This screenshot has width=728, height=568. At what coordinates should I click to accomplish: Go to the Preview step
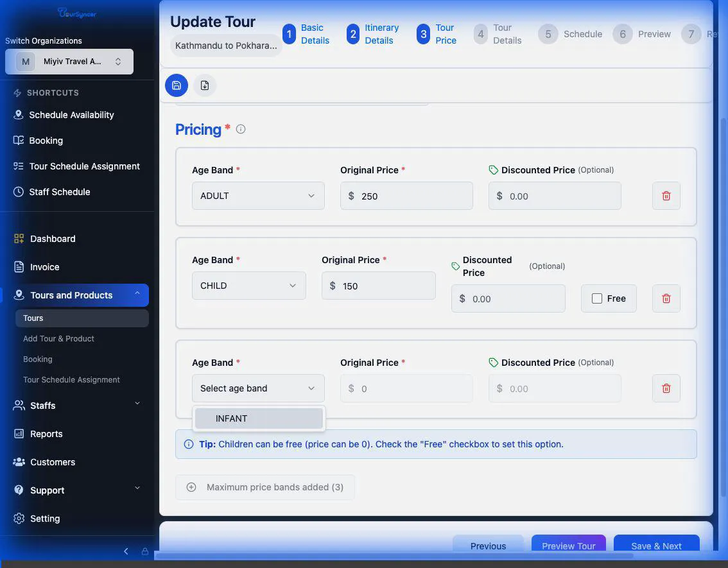[654, 34]
